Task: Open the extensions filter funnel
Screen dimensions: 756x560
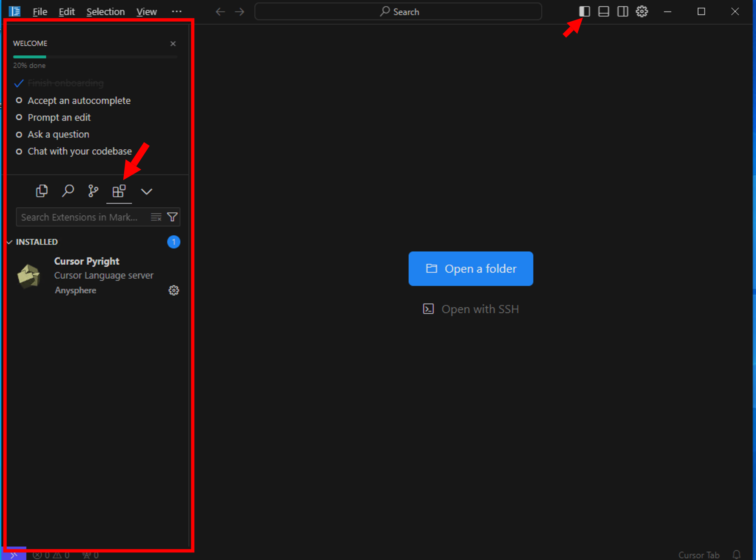Action: point(172,217)
